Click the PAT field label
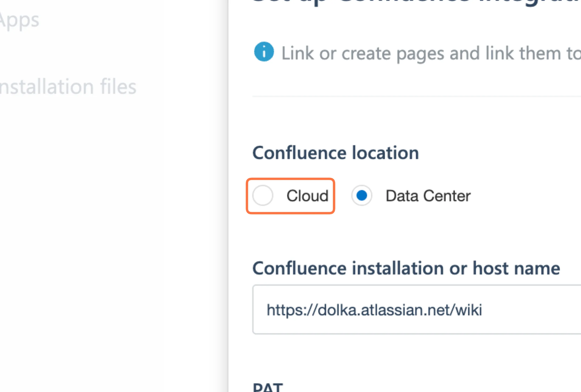Image resolution: width=581 pixels, height=392 pixels. coord(267,388)
